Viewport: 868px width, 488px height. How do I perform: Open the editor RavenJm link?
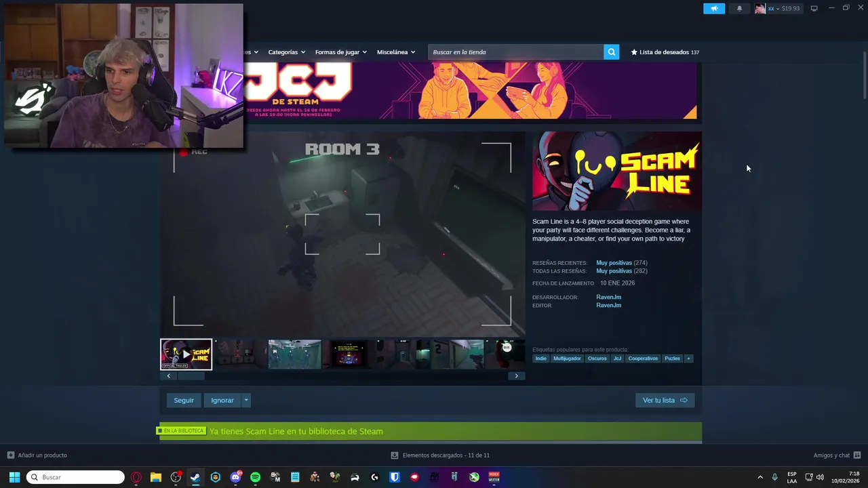[608, 305]
